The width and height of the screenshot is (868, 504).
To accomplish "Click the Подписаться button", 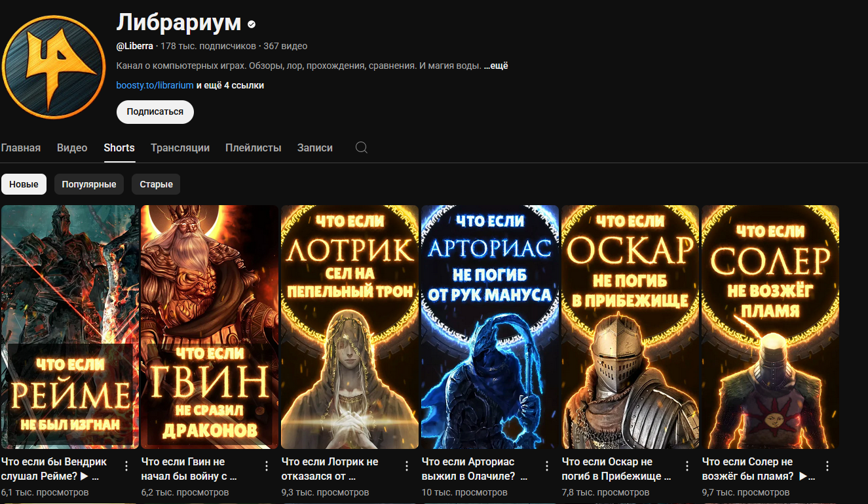I will (x=155, y=111).
